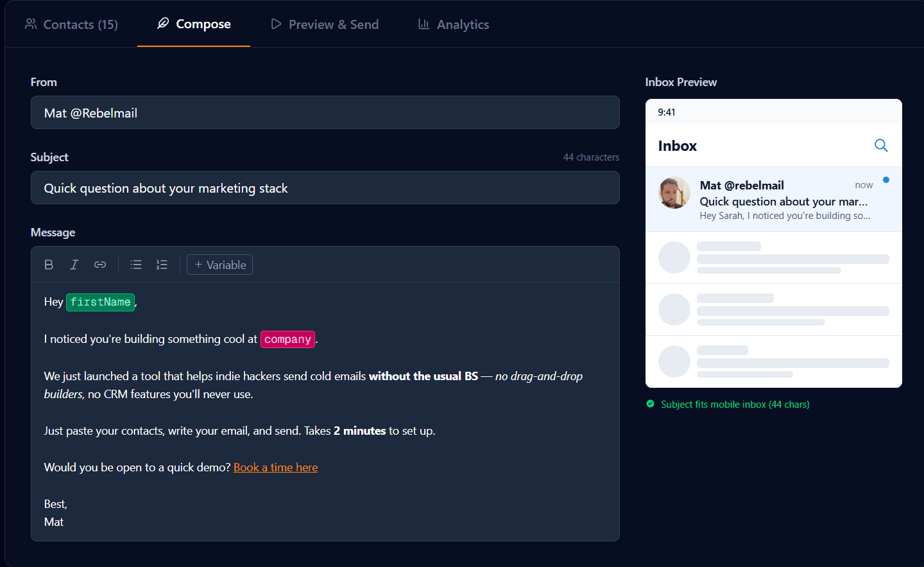Insert a bulleted list
Viewport: 924px width, 567px height.
point(136,265)
